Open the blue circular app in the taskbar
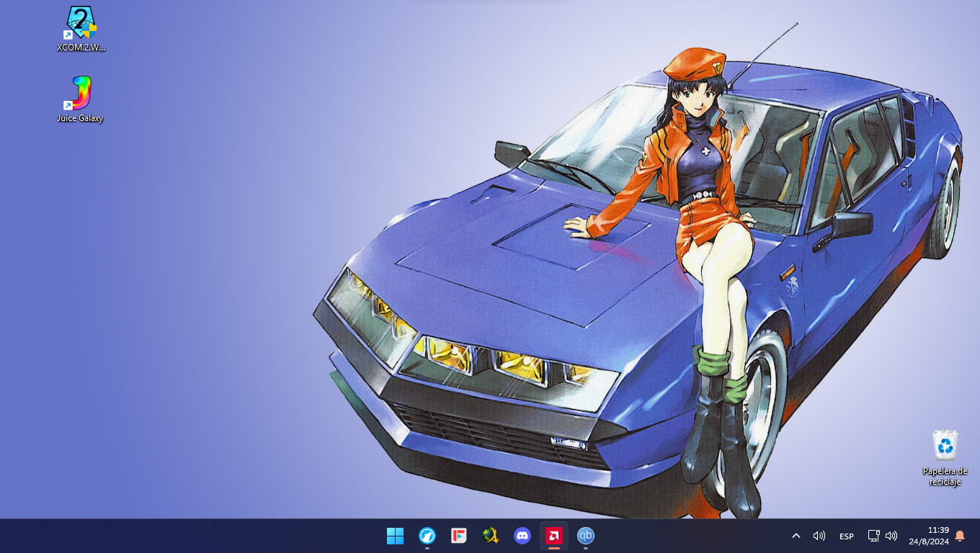This screenshot has width=980, height=553. (x=427, y=536)
